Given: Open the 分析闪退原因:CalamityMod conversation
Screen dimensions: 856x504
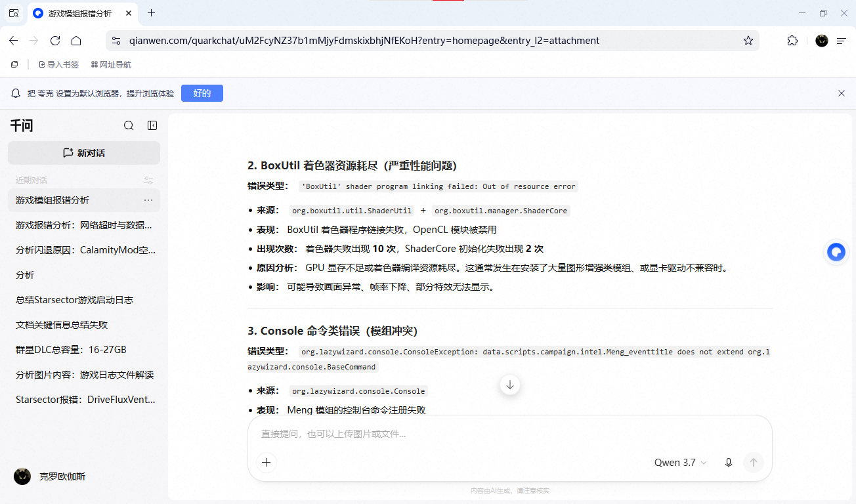Looking at the screenshot, I should (x=84, y=250).
